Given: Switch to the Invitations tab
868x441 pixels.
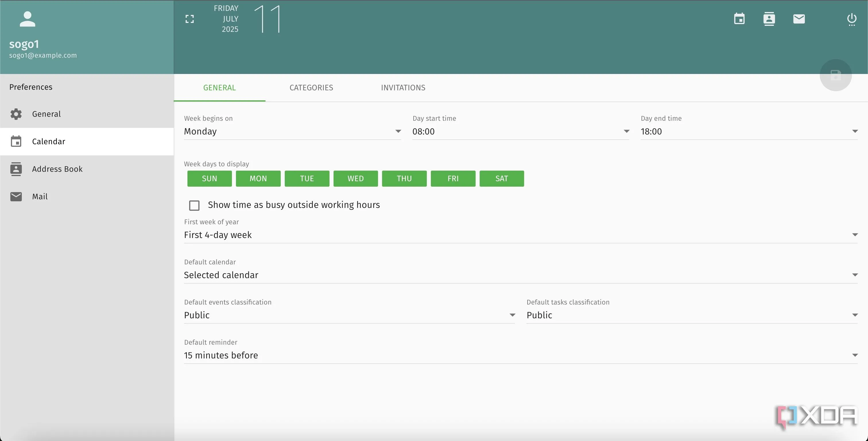Looking at the screenshot, I should (403, 88).
